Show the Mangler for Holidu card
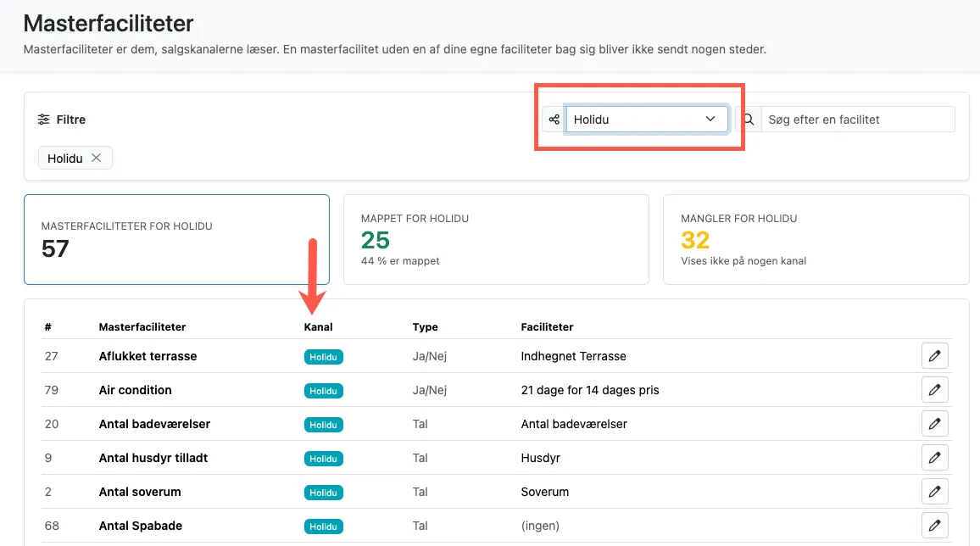 816,239
